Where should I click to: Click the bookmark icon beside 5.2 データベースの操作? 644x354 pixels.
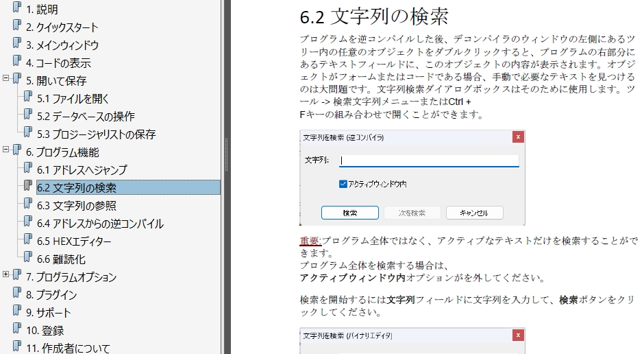click(27, 115)
